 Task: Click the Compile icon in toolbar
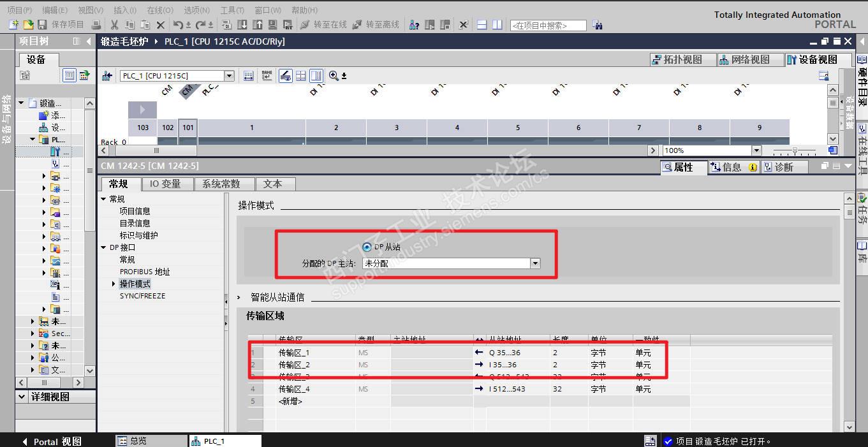(x=226, y=25)
